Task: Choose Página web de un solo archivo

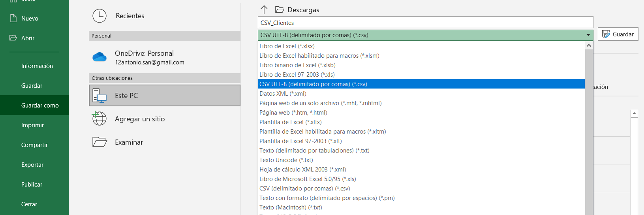Action: (421, 103)
